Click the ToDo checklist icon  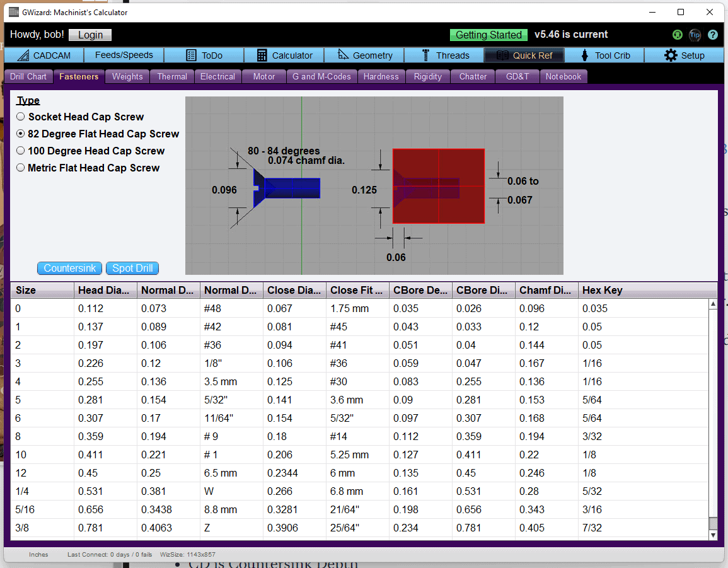tap(192, 55)
